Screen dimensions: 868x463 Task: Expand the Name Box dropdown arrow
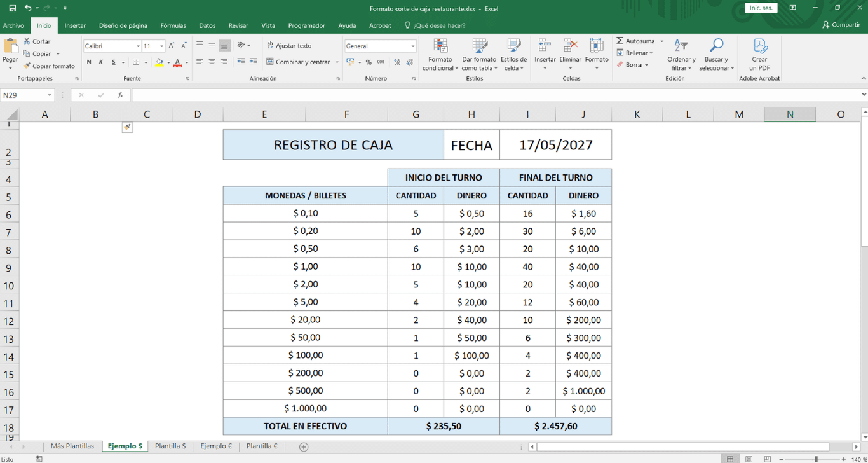(x=50, y=95)
